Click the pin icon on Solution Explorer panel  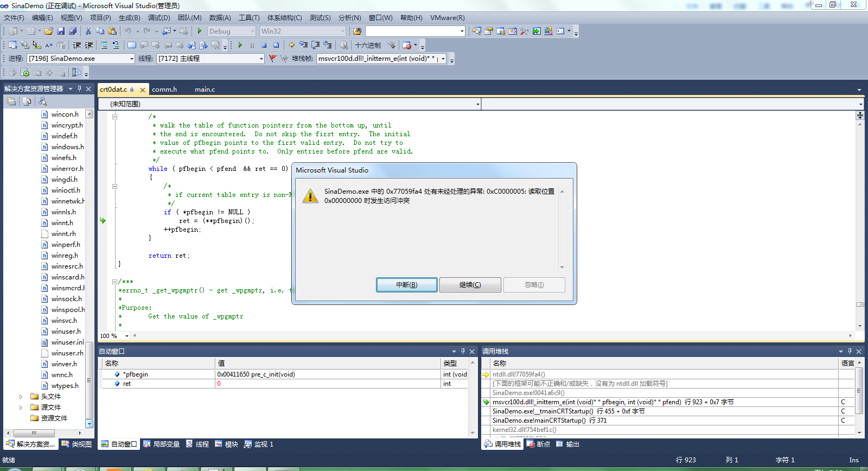[79, 88]
